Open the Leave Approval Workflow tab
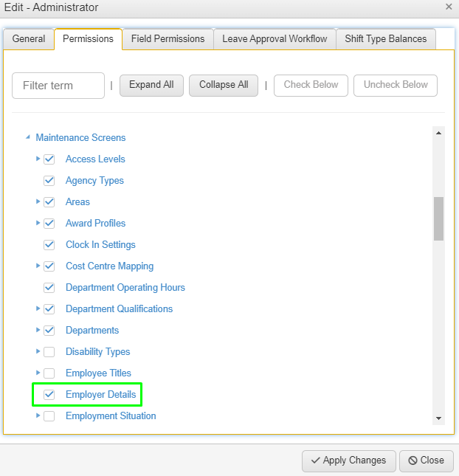This screenshot has height=476, width=459. click(275, 39)
